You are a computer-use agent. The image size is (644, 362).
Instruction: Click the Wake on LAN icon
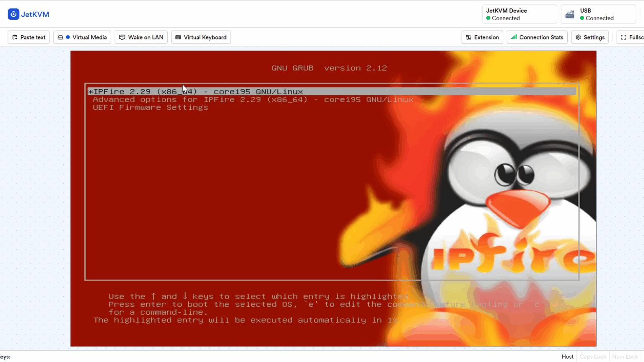coord(122,37)
